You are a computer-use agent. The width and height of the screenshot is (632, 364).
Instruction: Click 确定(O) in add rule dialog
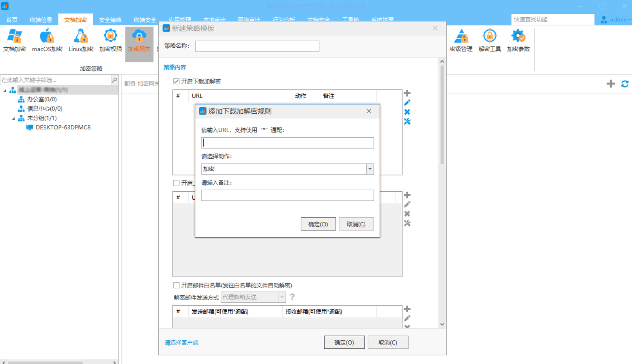(x=318, y=224)
